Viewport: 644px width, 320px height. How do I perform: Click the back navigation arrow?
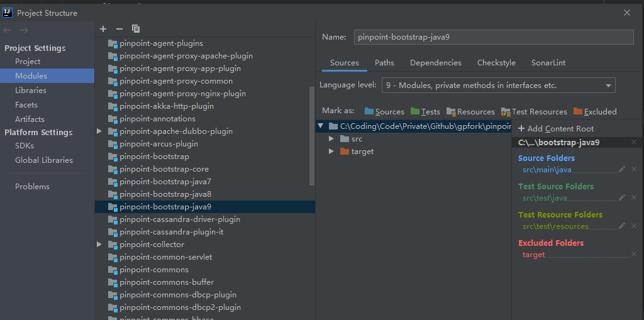[x=8, y=30]
